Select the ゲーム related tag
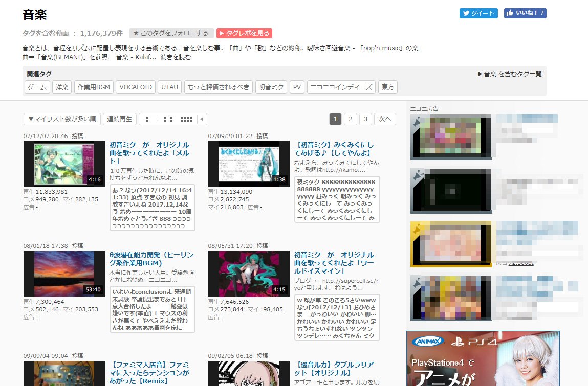 tap(37, 87)
